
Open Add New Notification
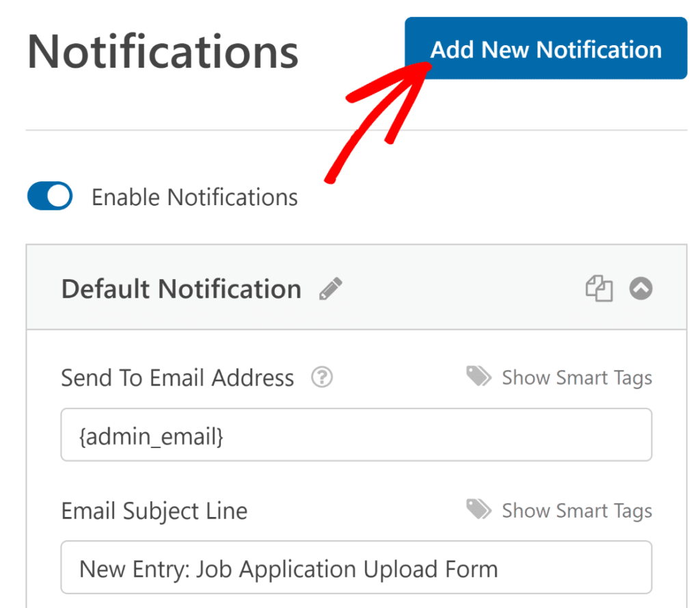[x=545, y=49]
